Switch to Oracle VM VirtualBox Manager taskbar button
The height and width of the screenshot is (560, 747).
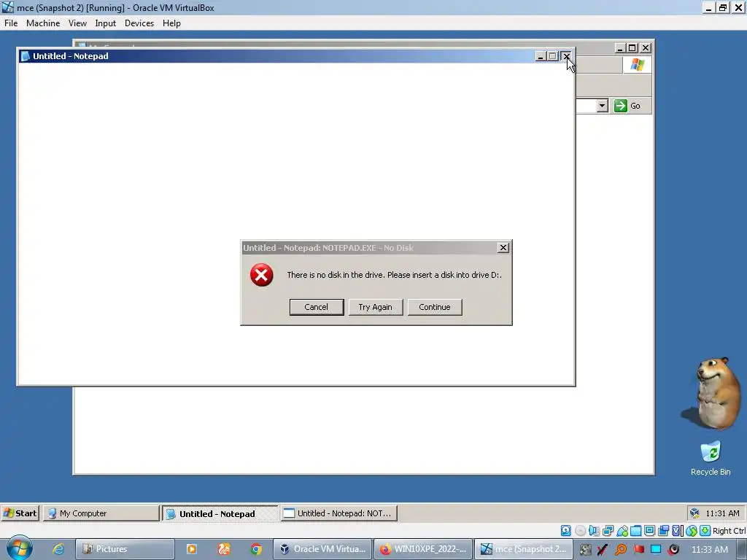322,549
